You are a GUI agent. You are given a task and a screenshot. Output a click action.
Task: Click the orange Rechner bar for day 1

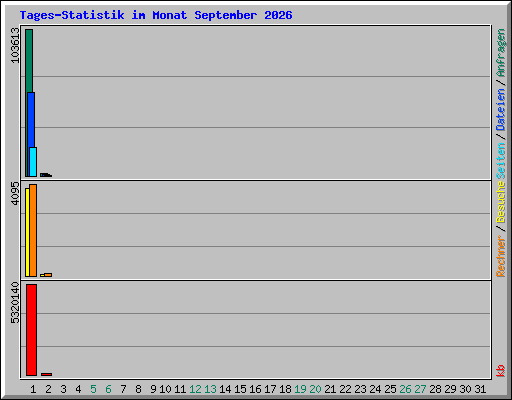[x=33, y=230]
